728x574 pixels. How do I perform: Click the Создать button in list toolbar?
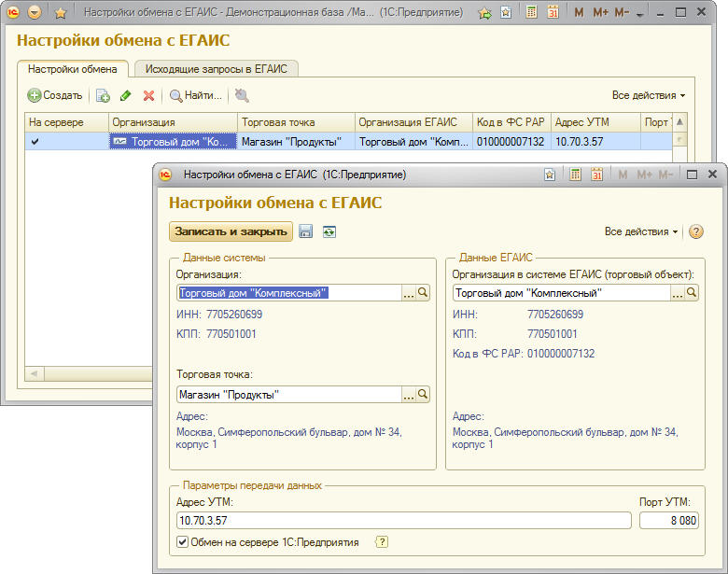coord(55,95)
